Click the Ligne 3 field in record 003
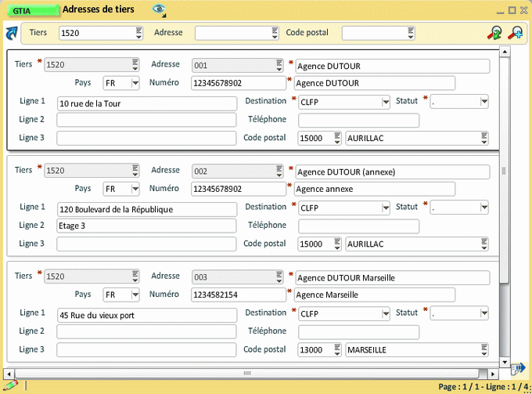 click(x=146, y=350)
